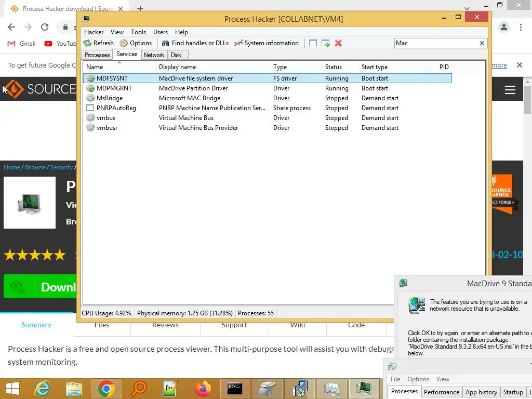Follow the Browse breadcrumb link
The width and height of the screenshot is (532, 399).
point(35,167)
